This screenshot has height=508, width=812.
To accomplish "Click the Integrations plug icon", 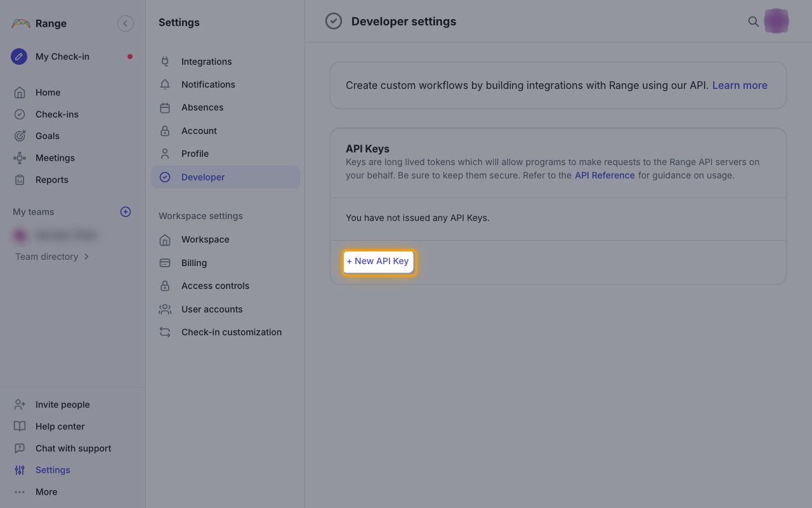I will [165, 62].
